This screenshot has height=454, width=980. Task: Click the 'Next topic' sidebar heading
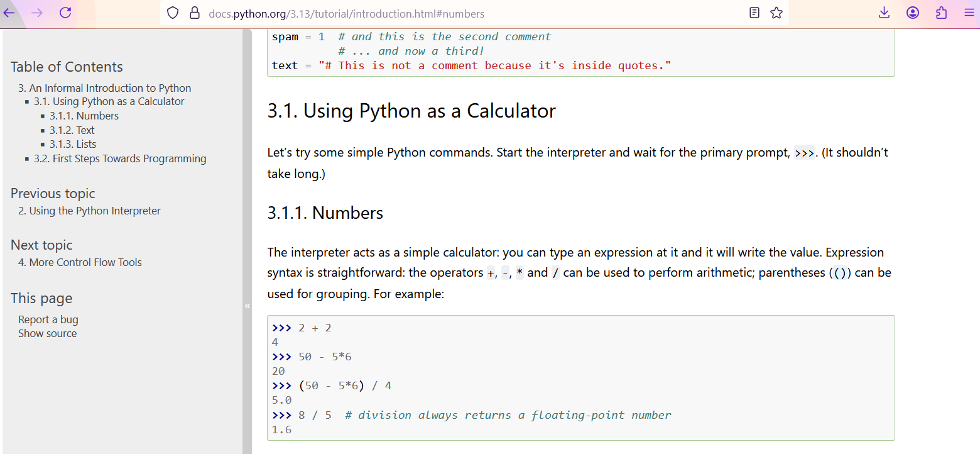41,245
